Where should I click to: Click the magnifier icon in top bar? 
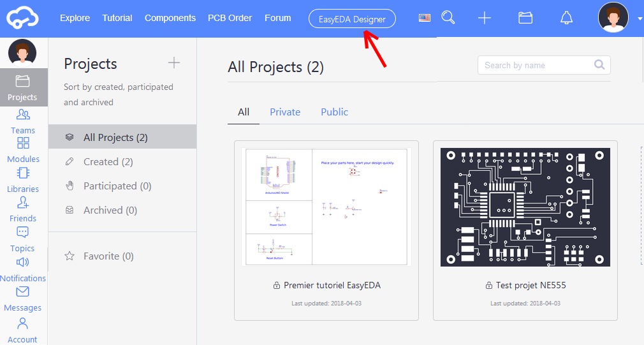448,17
